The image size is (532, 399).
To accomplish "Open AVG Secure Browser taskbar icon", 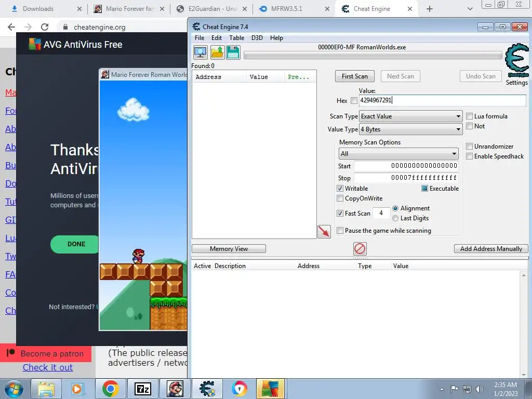I will [239, 389].
